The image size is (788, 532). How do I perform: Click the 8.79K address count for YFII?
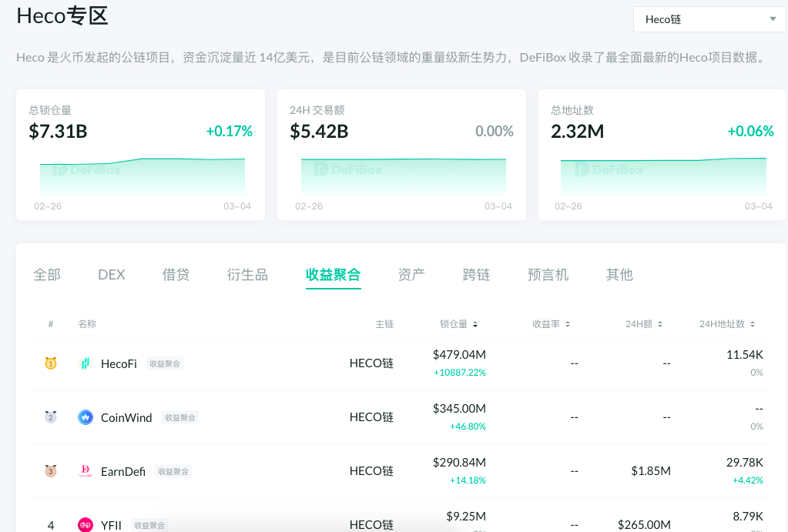point(748,516)
